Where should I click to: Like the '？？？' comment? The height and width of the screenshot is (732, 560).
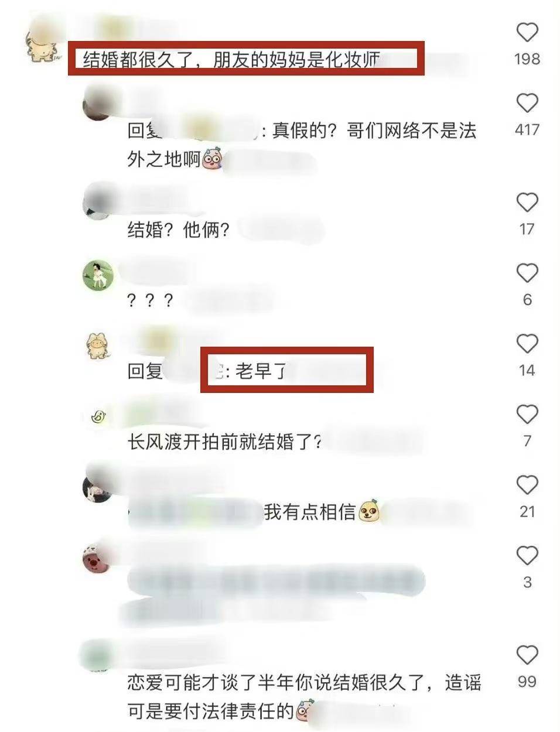point(527,273)
